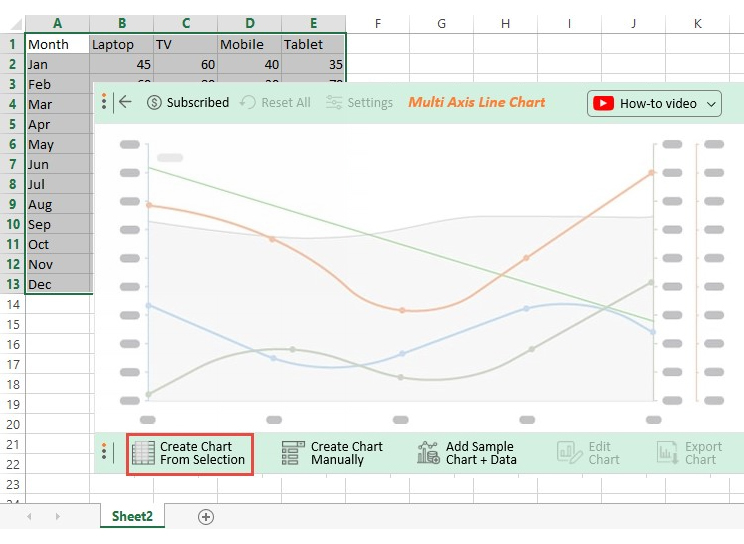Click Create Chart From Selection button
Viewport: 744px width, 544px height.
click(x=190, y=454)
